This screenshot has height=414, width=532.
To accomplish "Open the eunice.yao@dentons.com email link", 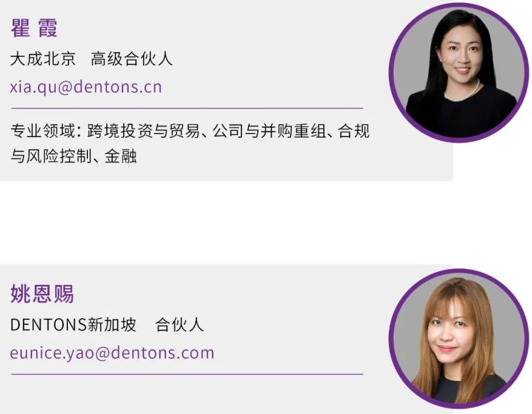I will (x=112, y=353).
